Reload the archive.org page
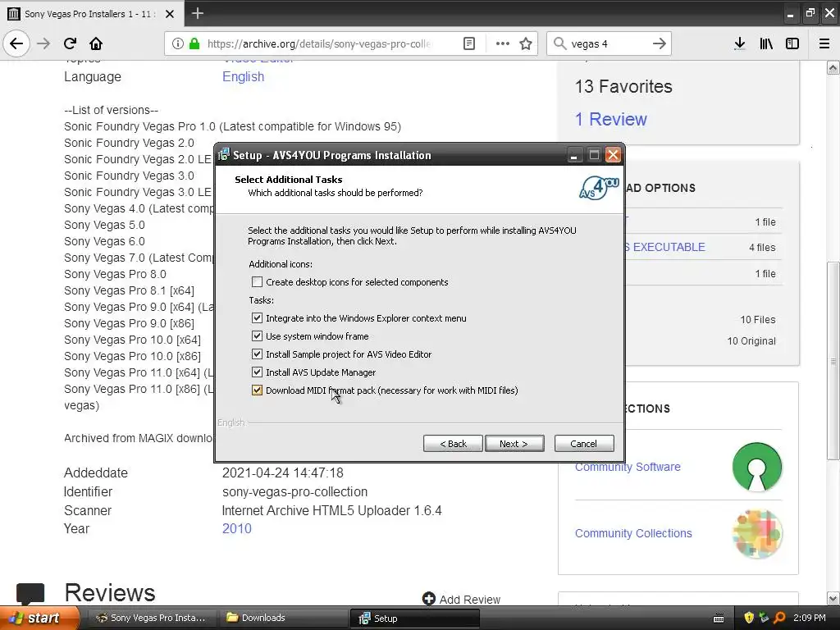The width and height of the screenshot is (840, 630). 70,43
